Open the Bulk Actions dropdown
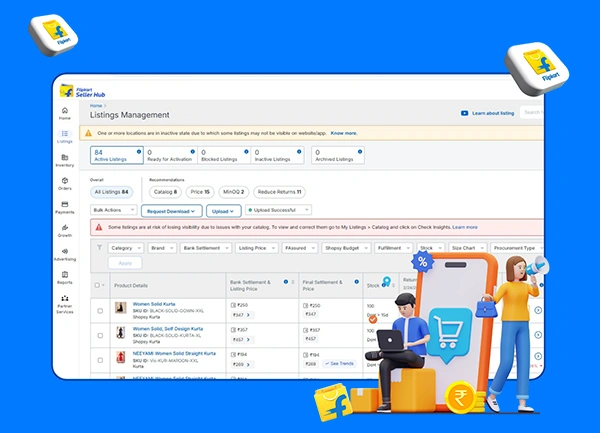Viewport: 600px width, 433px height. tap(114, 210)
